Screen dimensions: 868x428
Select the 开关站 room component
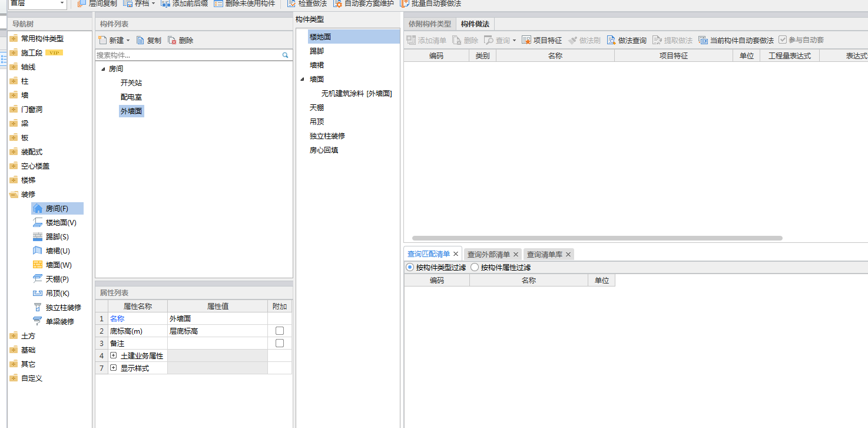(131, 83)
